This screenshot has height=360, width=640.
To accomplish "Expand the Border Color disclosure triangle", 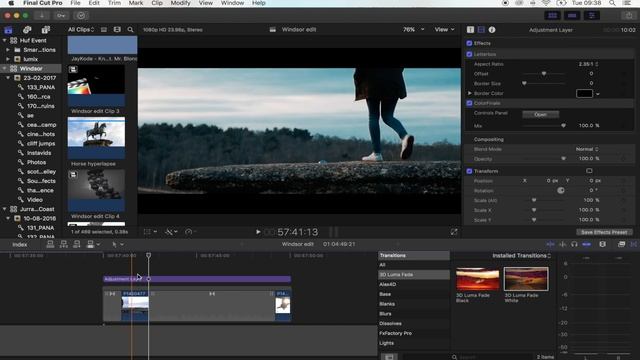I will 469,93.
